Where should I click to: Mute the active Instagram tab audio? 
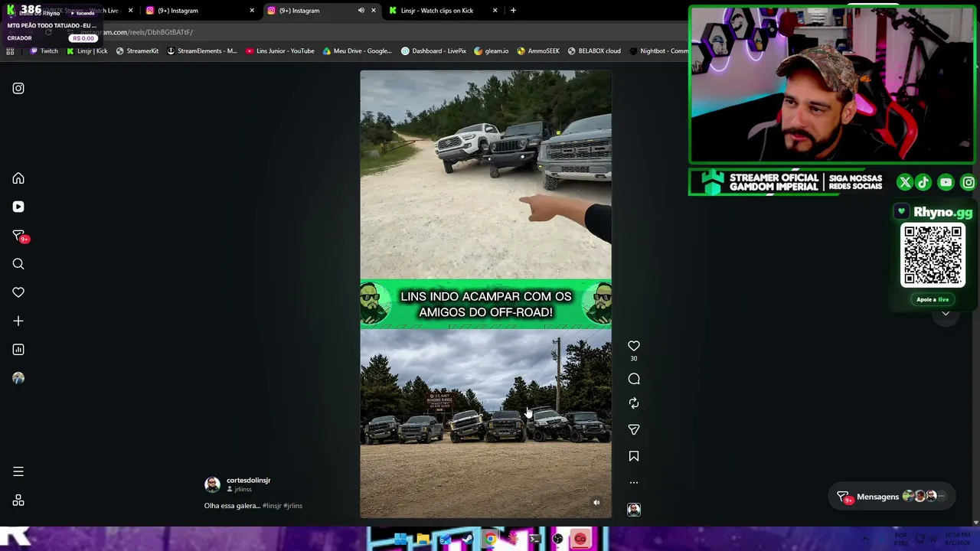361,11
